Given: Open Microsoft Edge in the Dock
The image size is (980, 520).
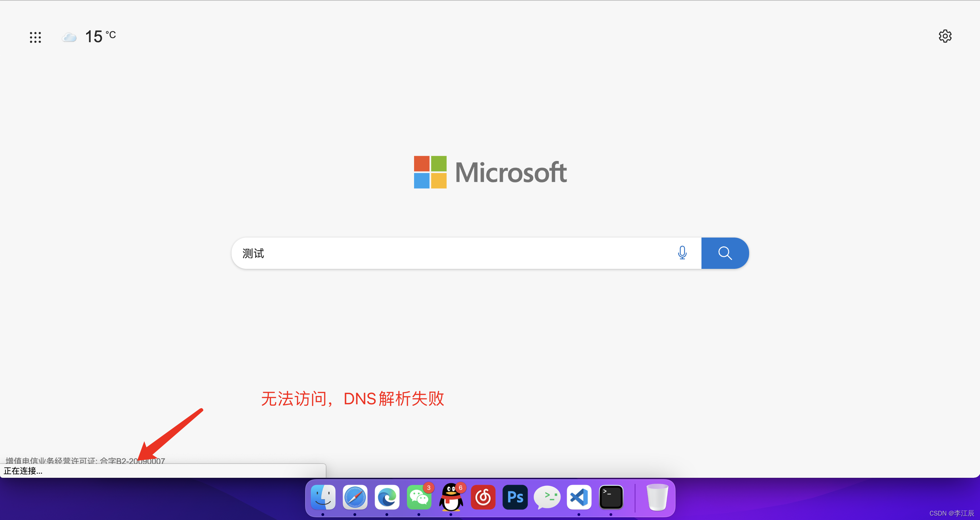Looking at the screenshot, I should 387,497.
